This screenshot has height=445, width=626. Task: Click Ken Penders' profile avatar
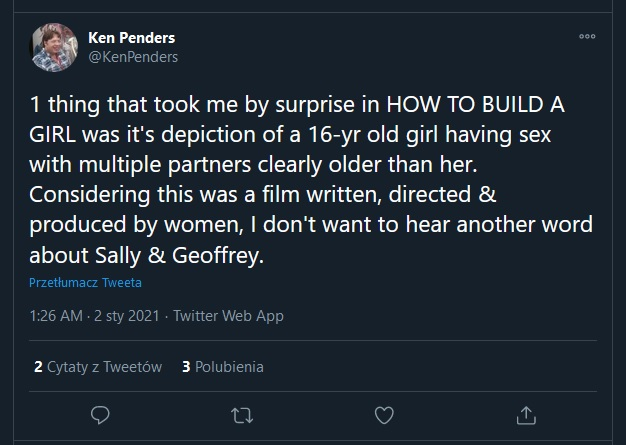[x=54, y=47]
